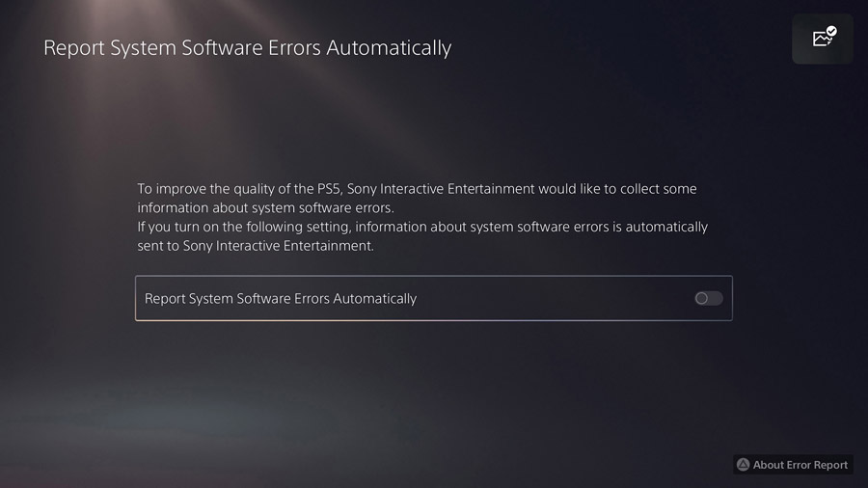Click the knob of the error-report switch
This screenshot has height=488, width=868.
(x=703, y=298)
